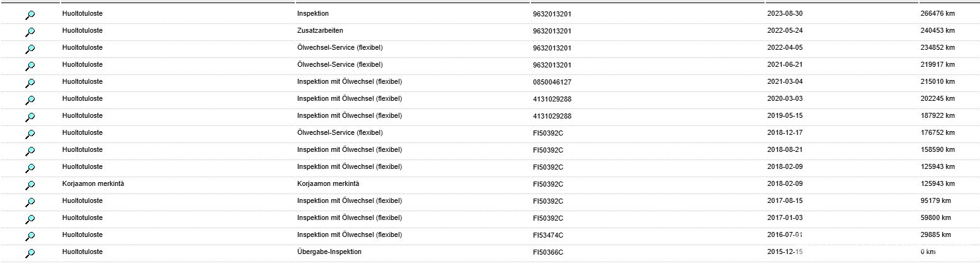Image resolution: width=980 pixels, height=266 pixels.
Task: Click dealer number 0850046127
Action: (552, 82)
